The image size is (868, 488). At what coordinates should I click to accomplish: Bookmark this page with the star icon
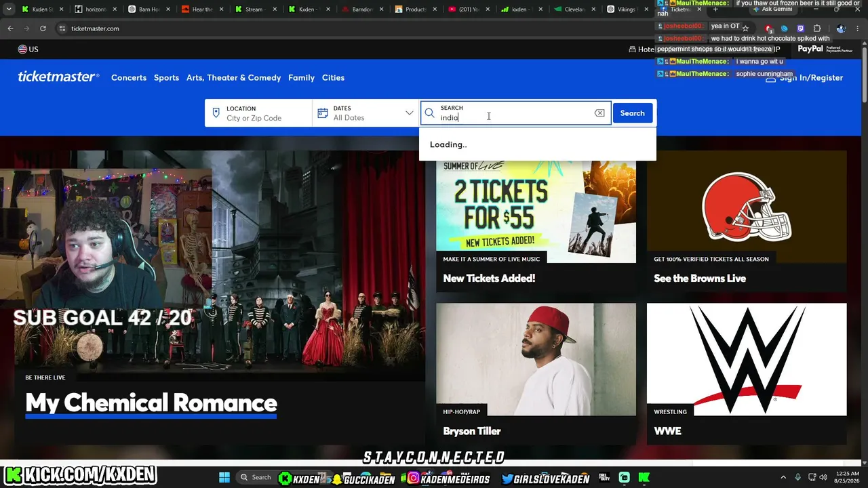[x=745, y=28]
